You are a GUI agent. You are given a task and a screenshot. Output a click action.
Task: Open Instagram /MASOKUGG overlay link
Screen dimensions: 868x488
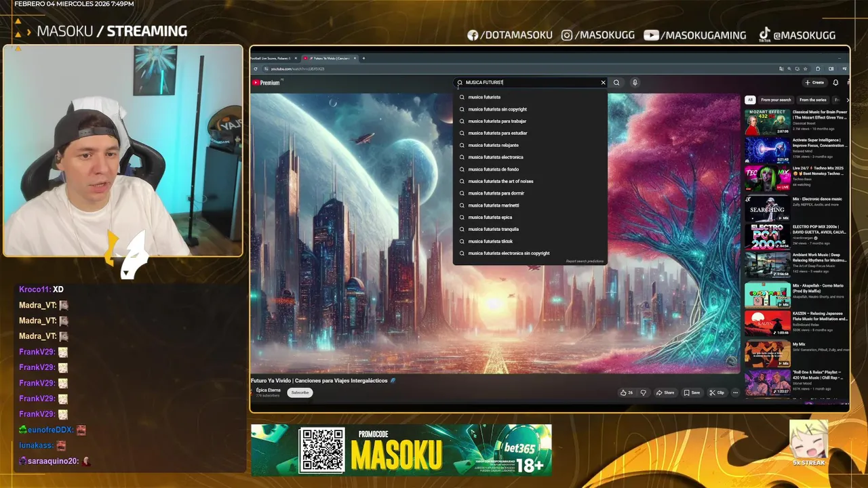pos(598,35)
